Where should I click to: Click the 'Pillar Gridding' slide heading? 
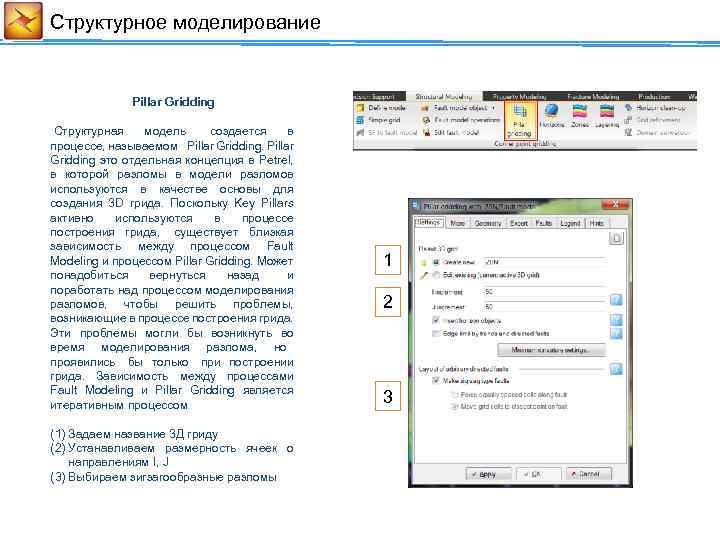pos(173,102)
